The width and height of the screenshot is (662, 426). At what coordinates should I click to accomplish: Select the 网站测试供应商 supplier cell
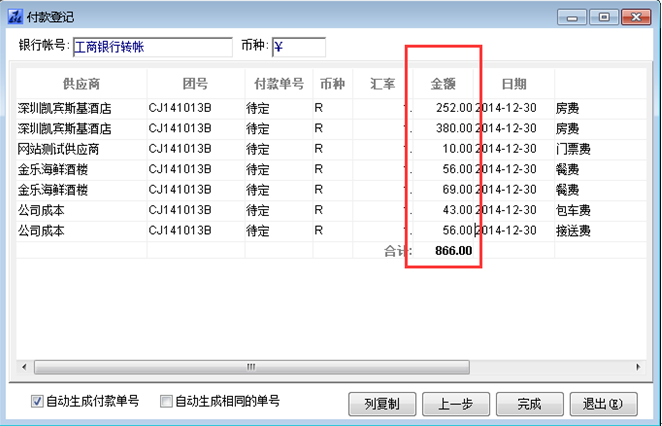[81, 149]
